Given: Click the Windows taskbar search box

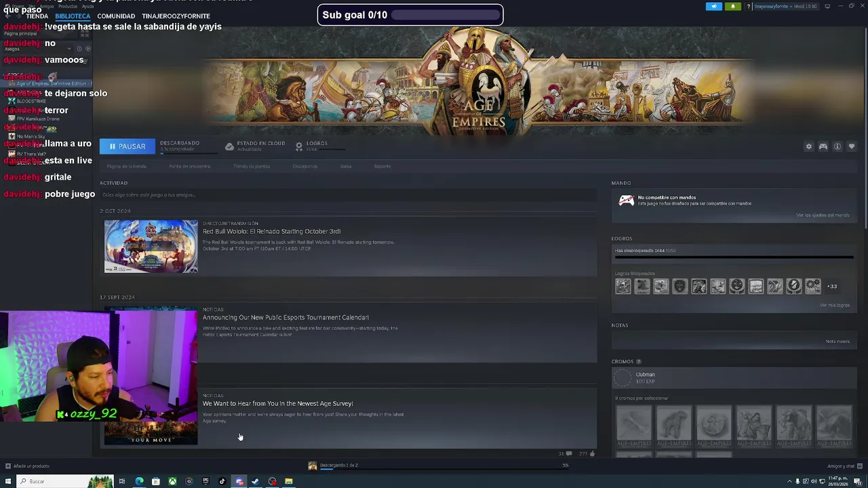Looking at the screenshot, I should click(x=66, y=481).
